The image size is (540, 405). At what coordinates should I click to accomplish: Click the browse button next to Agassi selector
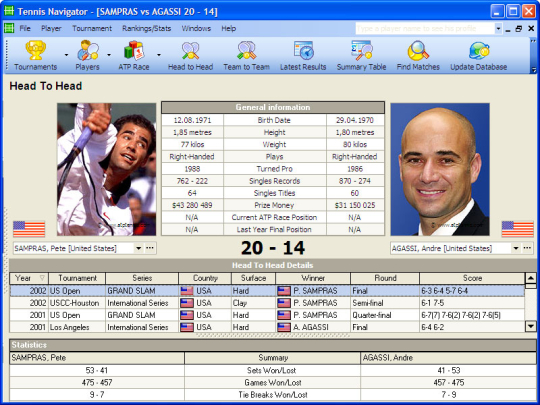click(x=527, y=248)
